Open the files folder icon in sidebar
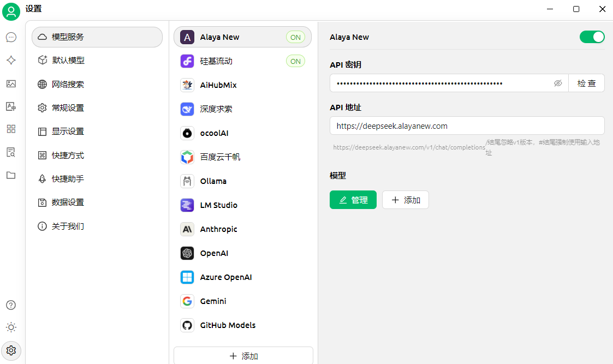The width and height of the screenshot is (613, 364). click(x=11, y=175)
